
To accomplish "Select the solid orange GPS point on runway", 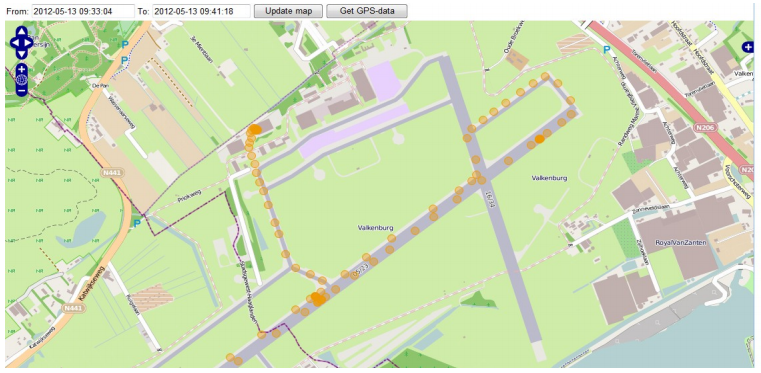I will (539, 139).
